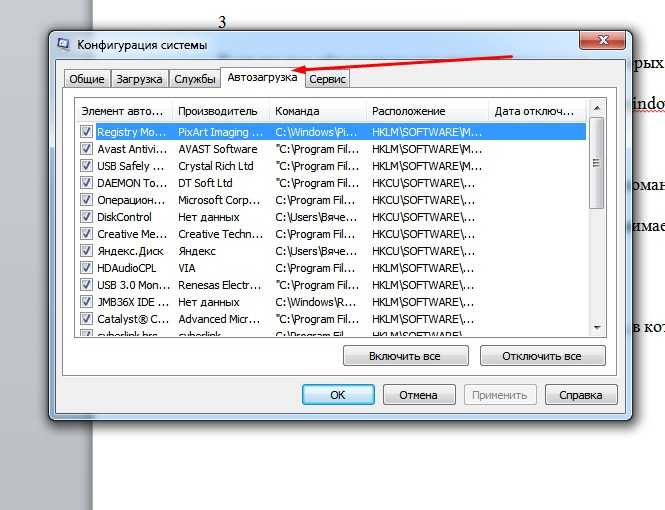The width and height of the screenshot is (665, 510).
Task: Disable DAEMON Tools autostart checkbox
Action: coord(86,183)
